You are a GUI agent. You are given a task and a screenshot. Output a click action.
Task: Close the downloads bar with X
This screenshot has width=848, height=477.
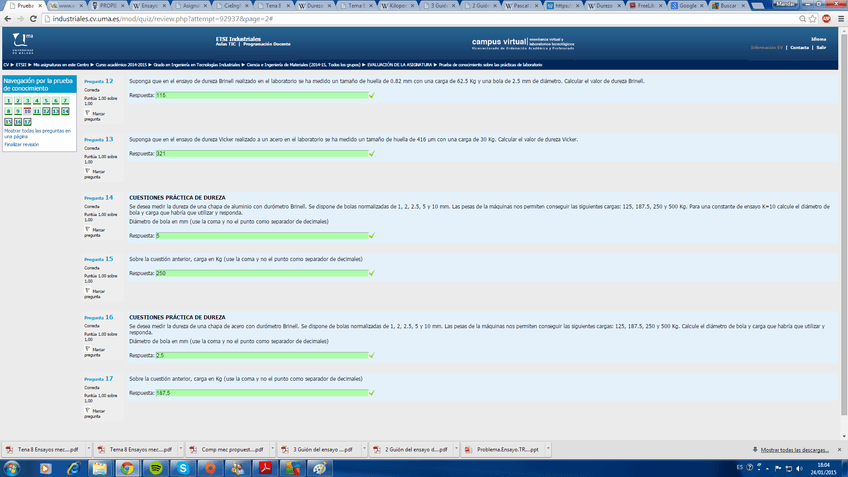click(x=839, y=449)
